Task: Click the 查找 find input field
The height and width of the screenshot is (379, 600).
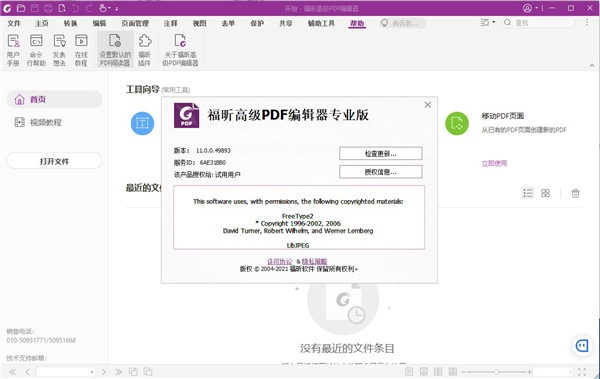Action: click(x=539, y=23)
